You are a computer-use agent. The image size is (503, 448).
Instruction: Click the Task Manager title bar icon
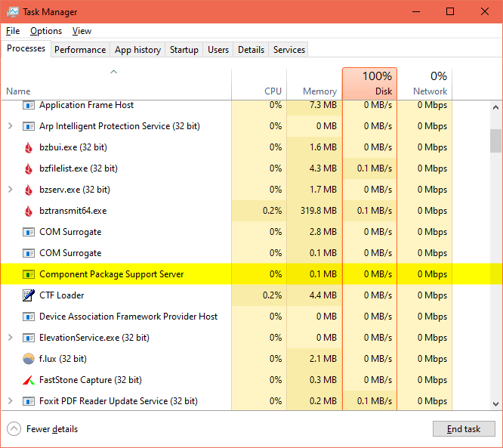(13, 12)
